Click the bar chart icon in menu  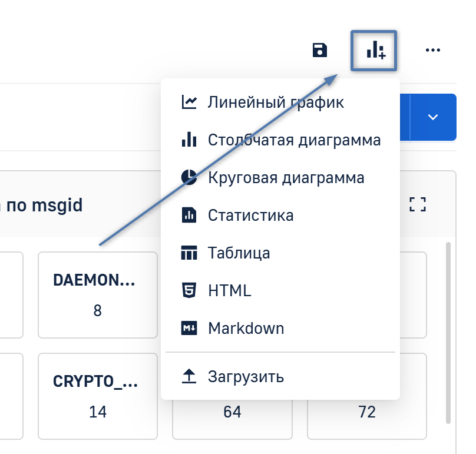point(189,140)
